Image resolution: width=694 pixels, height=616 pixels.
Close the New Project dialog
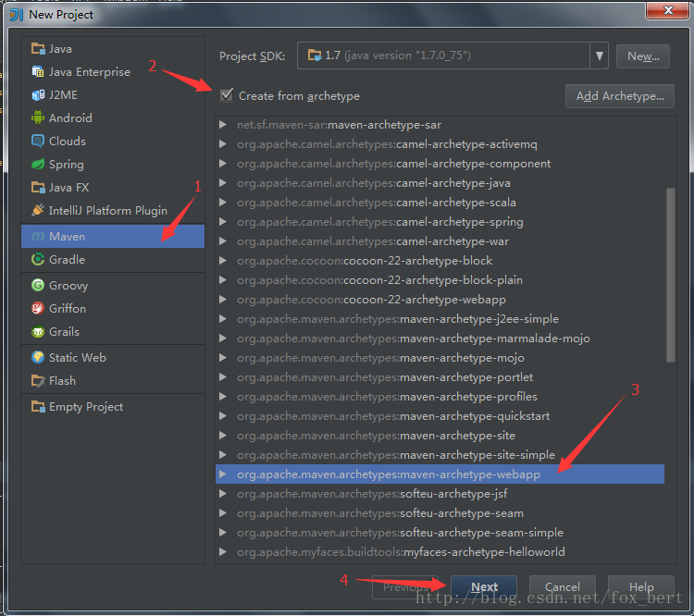click(667, 10)
